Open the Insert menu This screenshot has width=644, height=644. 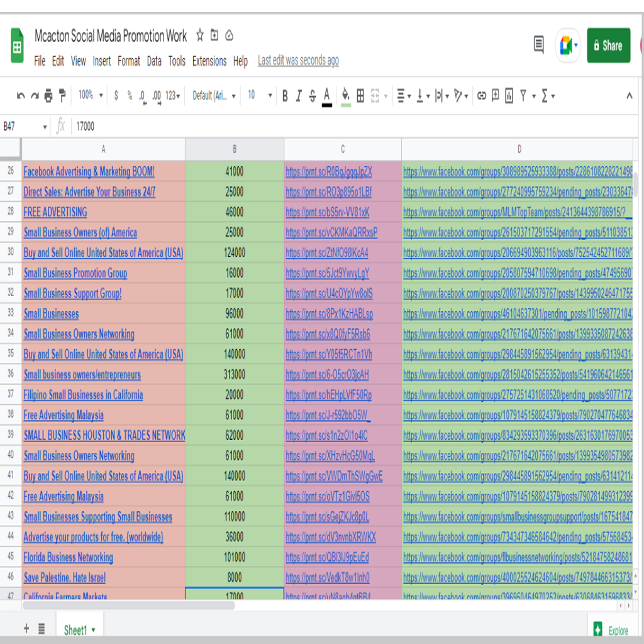tap(101, 61)
